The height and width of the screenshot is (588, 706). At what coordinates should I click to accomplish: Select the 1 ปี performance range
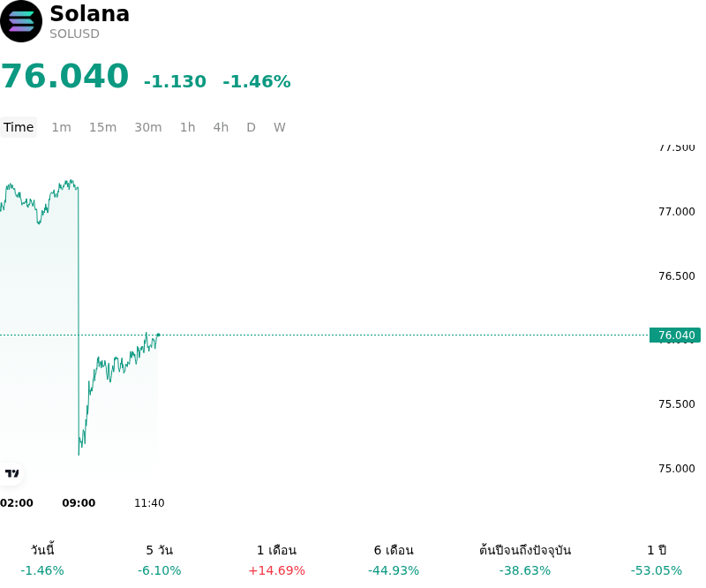point(657,560)
